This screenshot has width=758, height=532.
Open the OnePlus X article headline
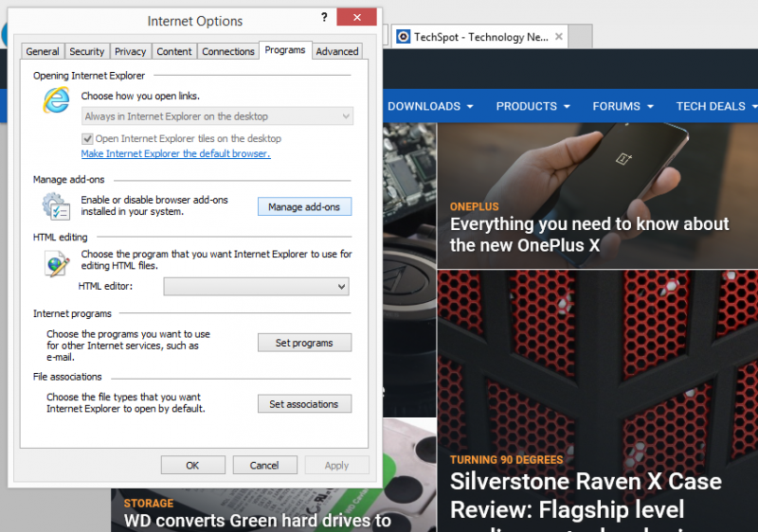point(589,235)
